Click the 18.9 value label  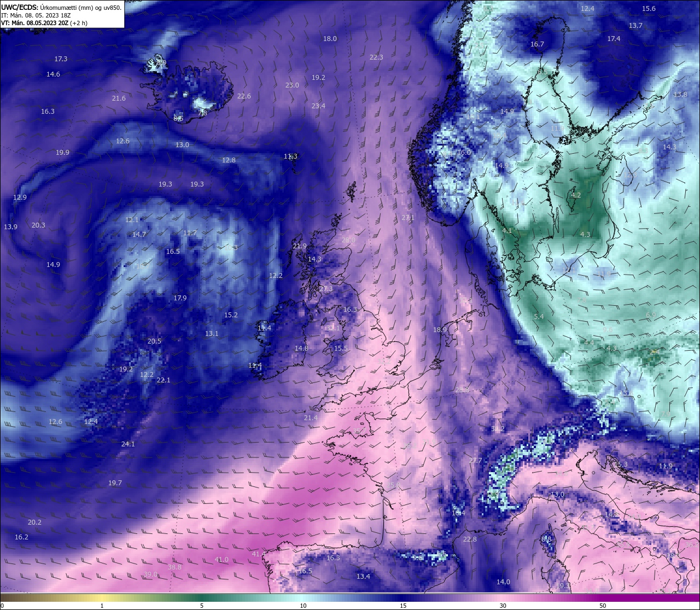[440, 330]
